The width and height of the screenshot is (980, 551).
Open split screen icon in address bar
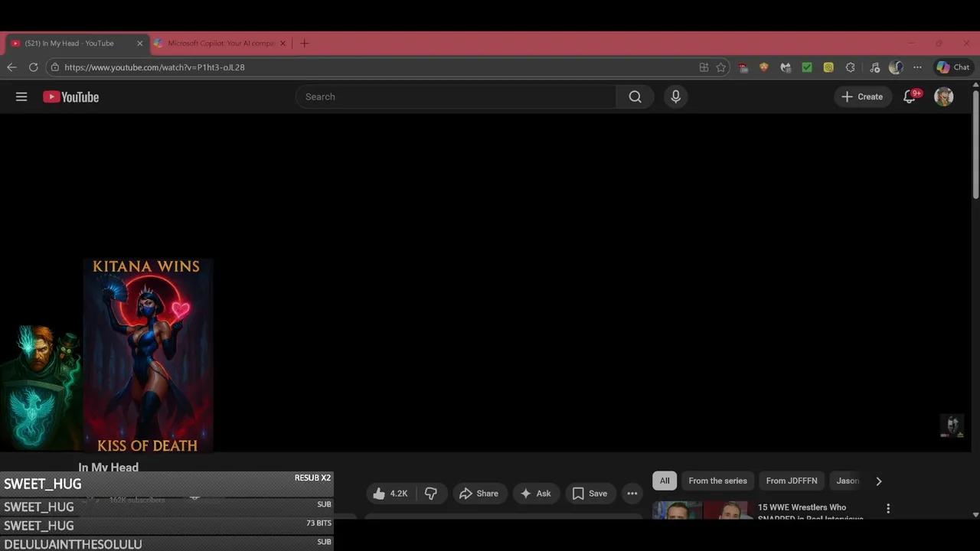pyautogui.click(x=704, y=67)
